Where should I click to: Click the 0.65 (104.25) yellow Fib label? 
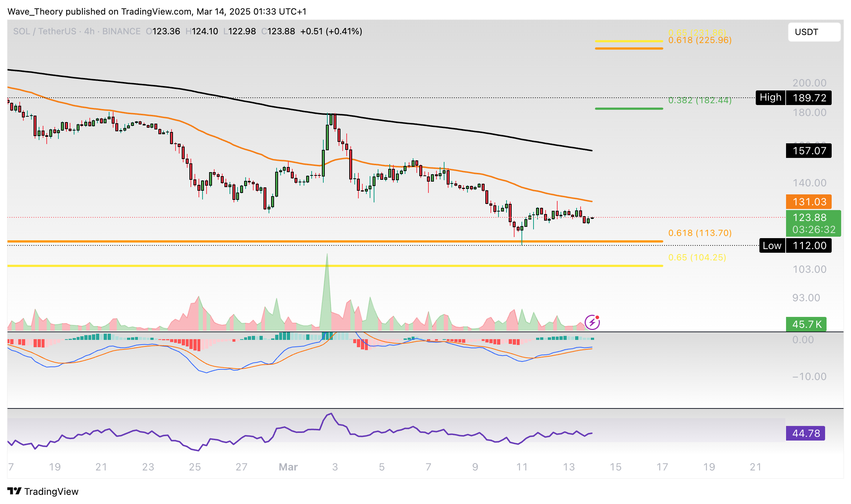[697, 257]
